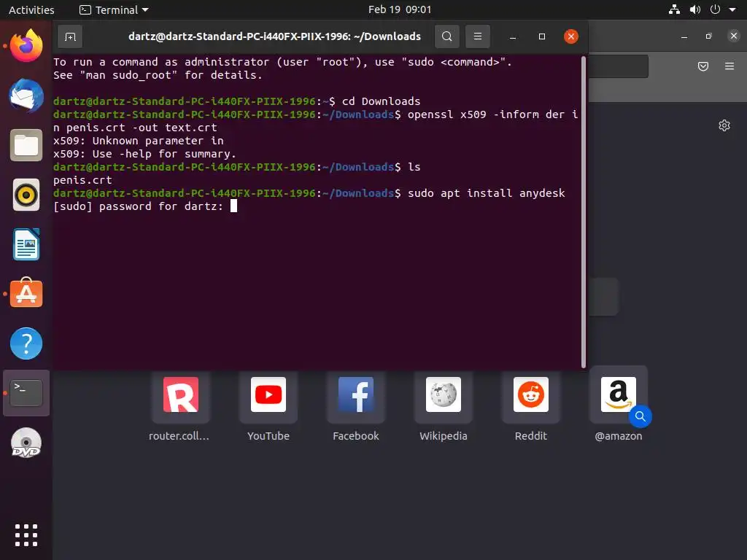Viewport: 747px width, 560px height.
Task: Select the Terminal icon in the dock
Action: point(26,393)
